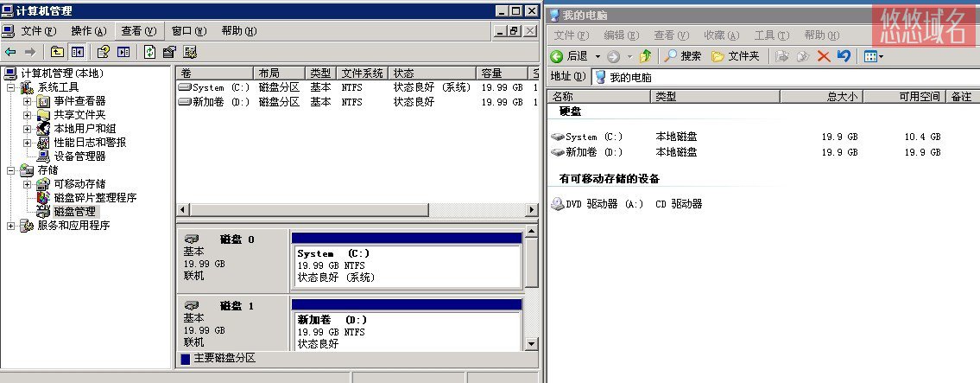Image resolution: width=980 pixels, height=383 pixels.
Task: Click the blue Undo arrow icon
Action: point(844,56)
